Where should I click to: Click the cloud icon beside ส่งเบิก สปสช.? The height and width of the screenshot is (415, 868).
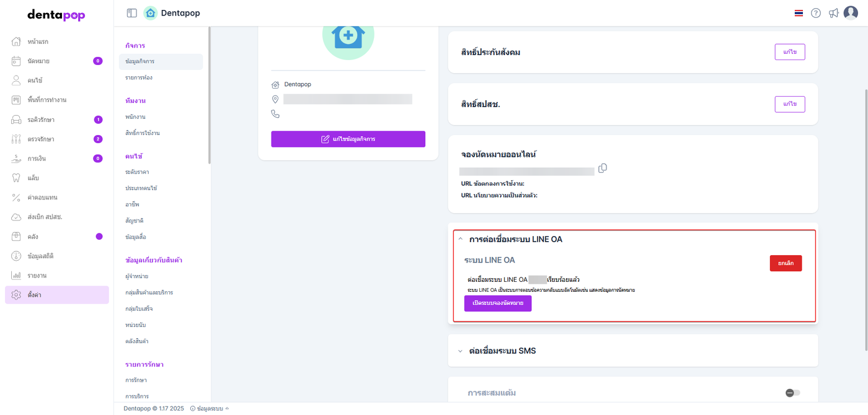(x=17, y=217)
